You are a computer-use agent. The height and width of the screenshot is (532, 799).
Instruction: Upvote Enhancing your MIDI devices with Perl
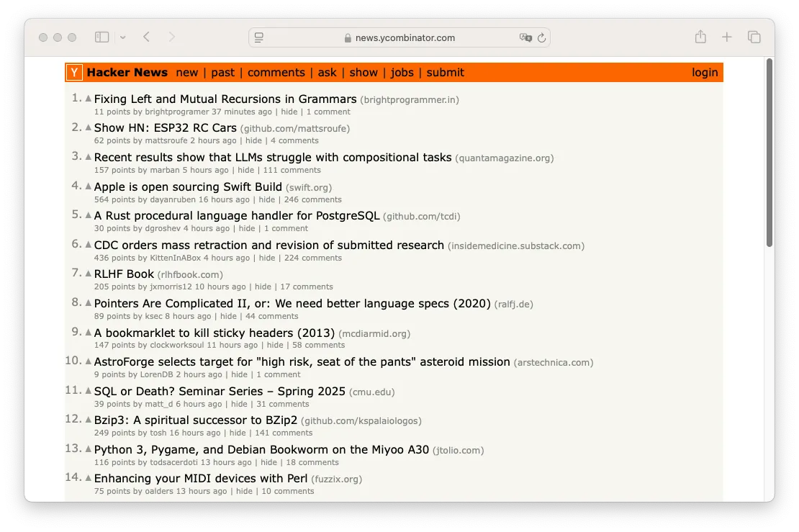88,478
